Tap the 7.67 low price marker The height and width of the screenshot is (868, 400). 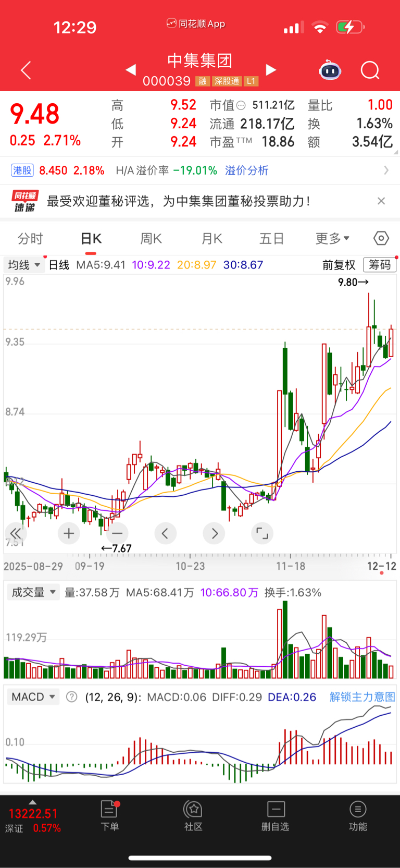point(116,548)
